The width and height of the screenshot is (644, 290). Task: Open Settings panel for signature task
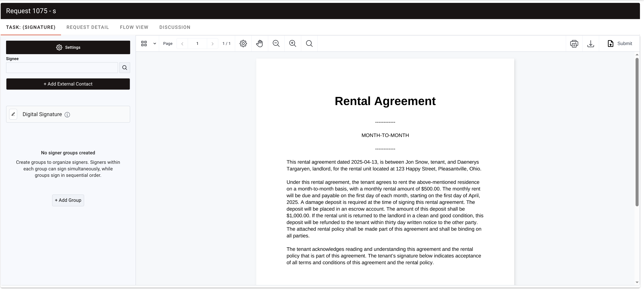tap(68, 47)
